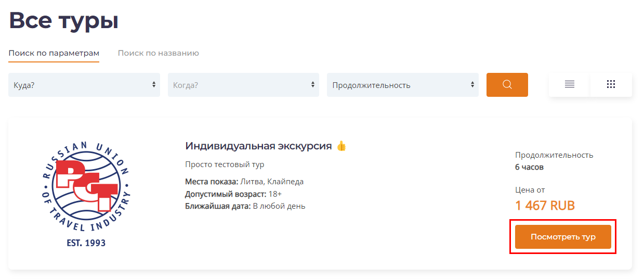
Task: Click the Russian Union of Travel Industry logo
Action: point(86,193)
